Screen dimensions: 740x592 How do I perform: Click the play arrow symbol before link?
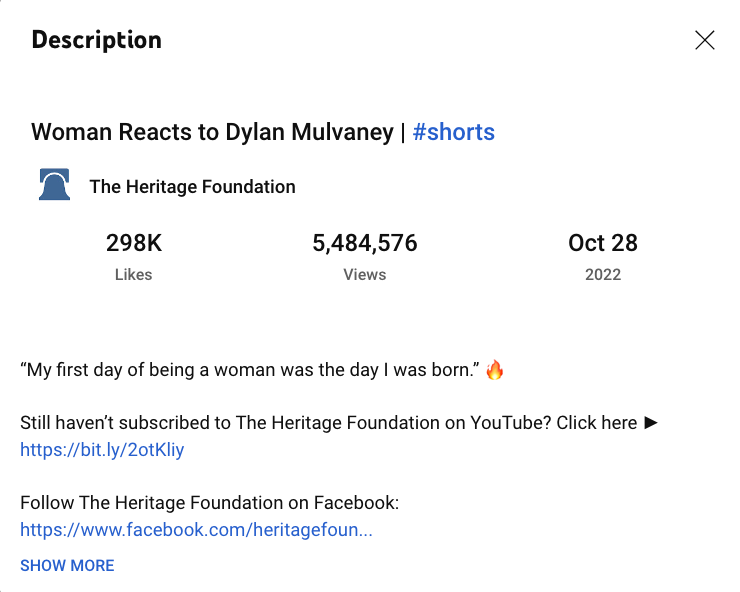click(651, 423)
